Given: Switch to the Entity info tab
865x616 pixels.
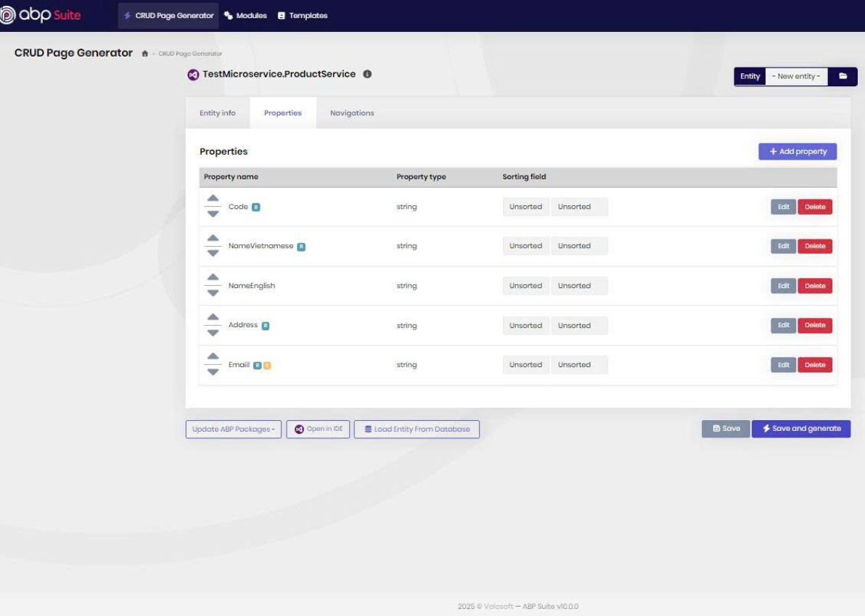Looking at the screenshot, I should pos(218,113).
